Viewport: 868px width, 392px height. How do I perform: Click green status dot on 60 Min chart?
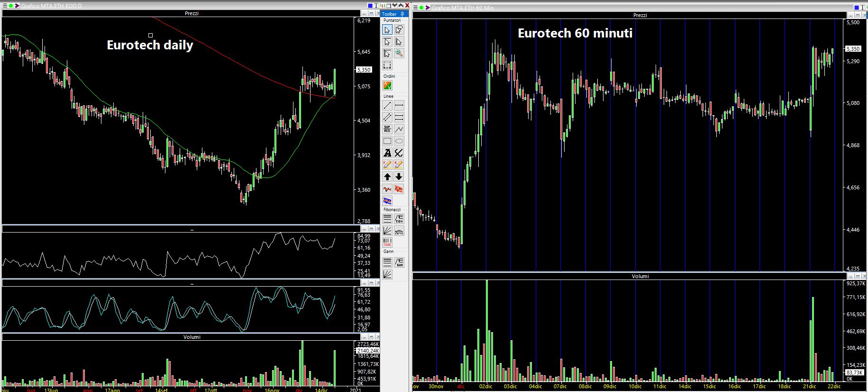coord(421,8)
